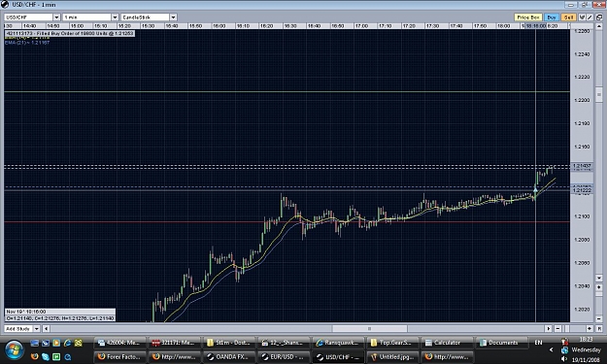Open the Add Study dropdown arrow
The image size is (607, 364).
coord(36,329)
